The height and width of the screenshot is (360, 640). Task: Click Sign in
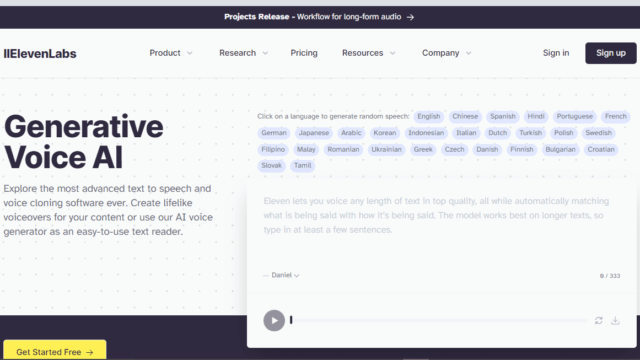click(x=556, y=53)
